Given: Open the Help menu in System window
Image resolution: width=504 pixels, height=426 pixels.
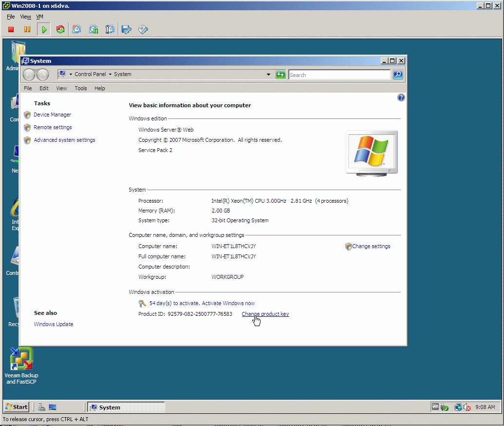Looking at the screenshot, I should pyautogui.click(x=100, y=88).
